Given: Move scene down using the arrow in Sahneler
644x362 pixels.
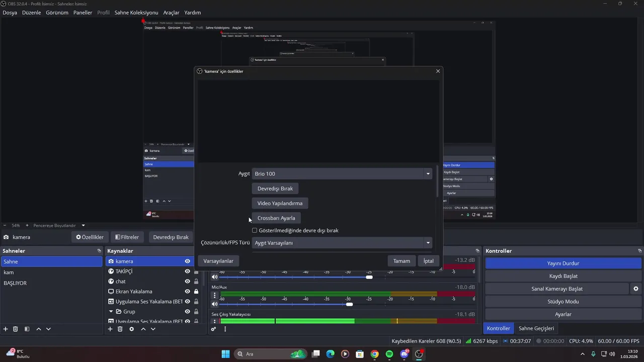Looking at the screenshot, I should coord(48,329).
